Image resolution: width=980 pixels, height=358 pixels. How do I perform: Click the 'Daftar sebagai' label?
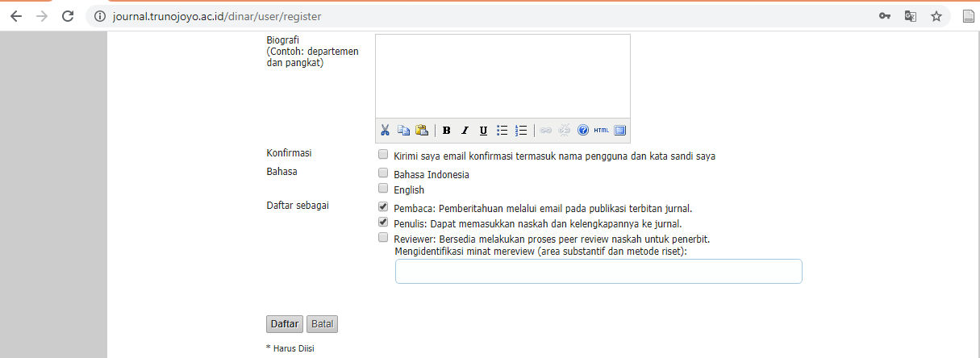click(298, 206)
